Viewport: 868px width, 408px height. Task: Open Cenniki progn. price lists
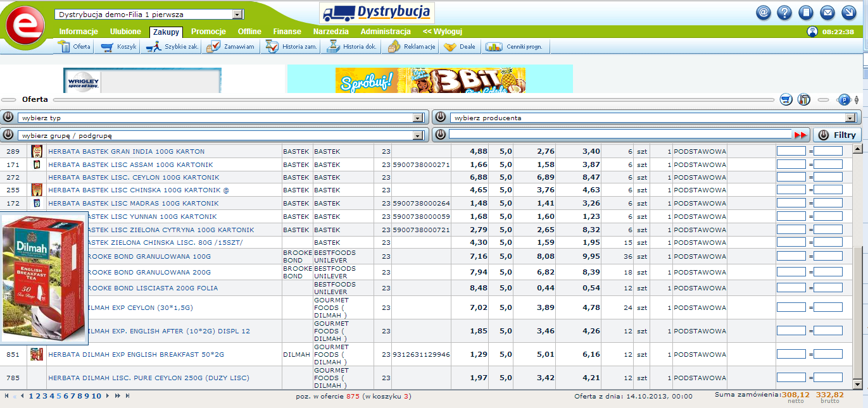(x=516, y=47)
